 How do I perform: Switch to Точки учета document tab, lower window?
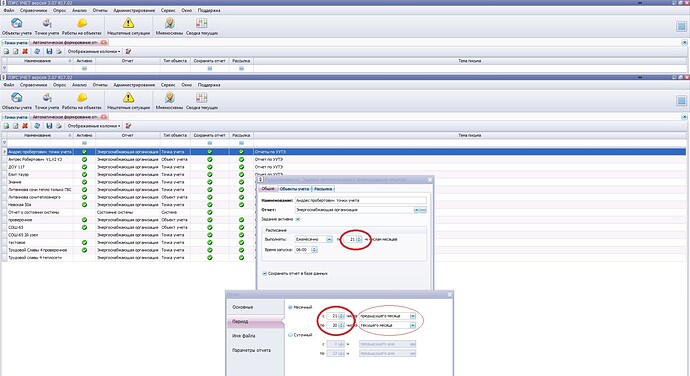(16, 117)
